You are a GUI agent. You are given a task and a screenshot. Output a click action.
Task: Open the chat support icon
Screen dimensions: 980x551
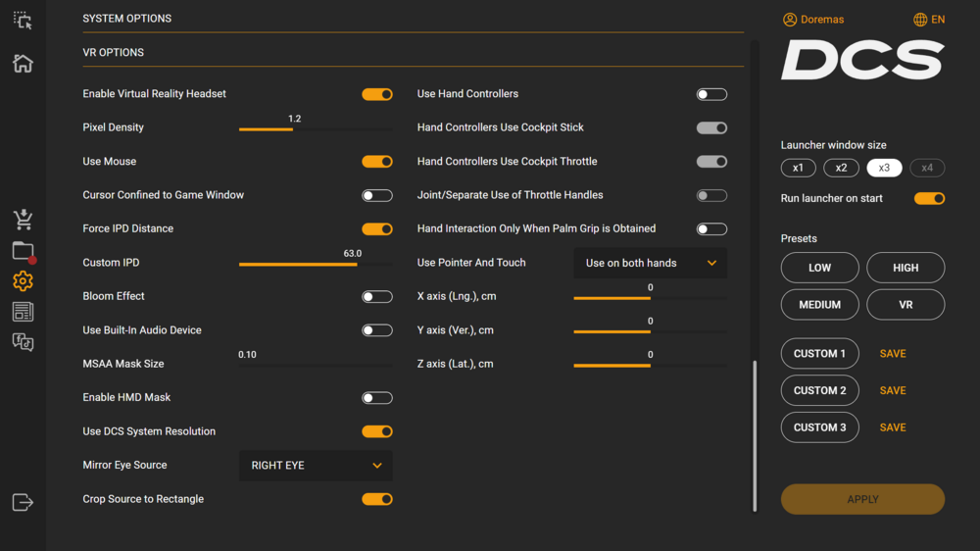tap(23, 342)
